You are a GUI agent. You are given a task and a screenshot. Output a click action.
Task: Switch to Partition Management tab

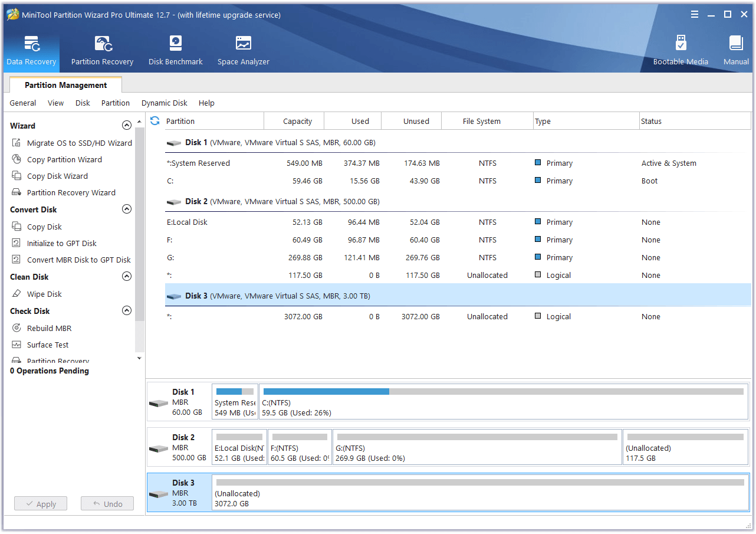(x=65, y=85)
